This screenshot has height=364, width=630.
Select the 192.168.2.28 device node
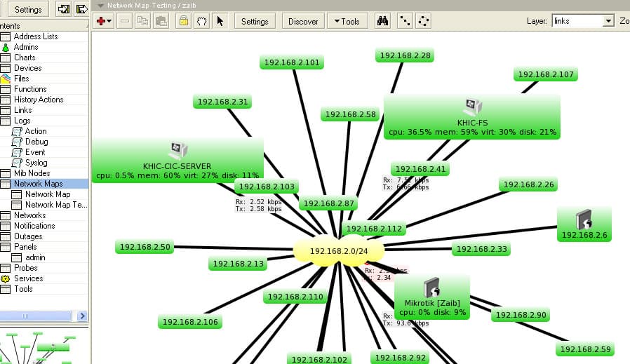coord(405,55)
